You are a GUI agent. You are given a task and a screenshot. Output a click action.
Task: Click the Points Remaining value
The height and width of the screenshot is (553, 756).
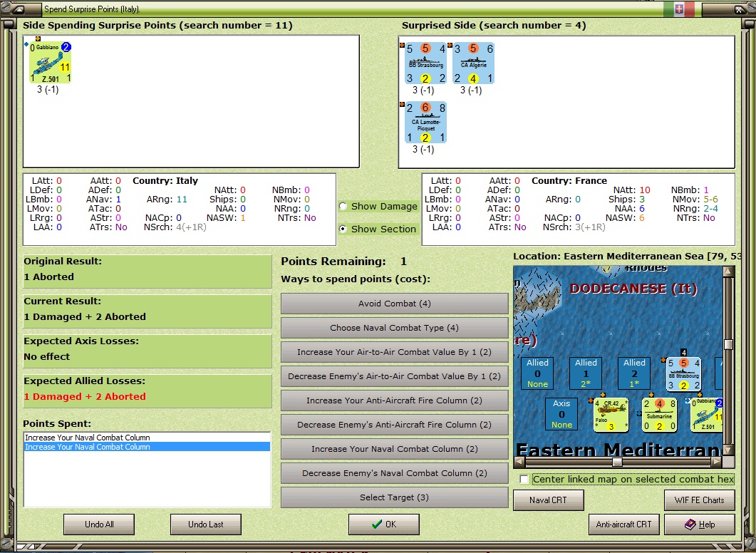[x=403, y=262]
